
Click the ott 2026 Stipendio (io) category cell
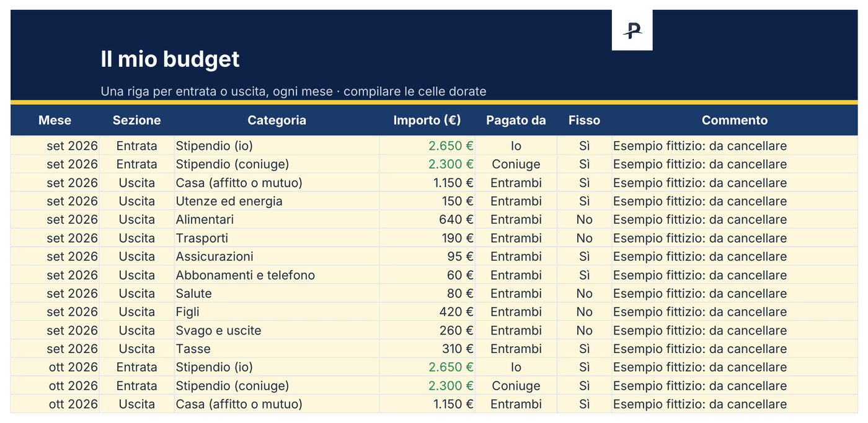[x=277, y=367]
